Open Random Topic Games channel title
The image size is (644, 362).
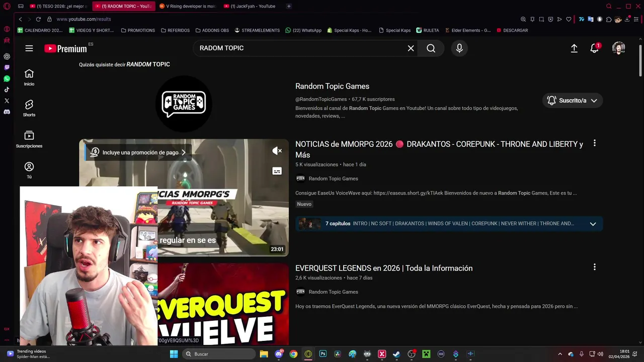tap(332, 86)
